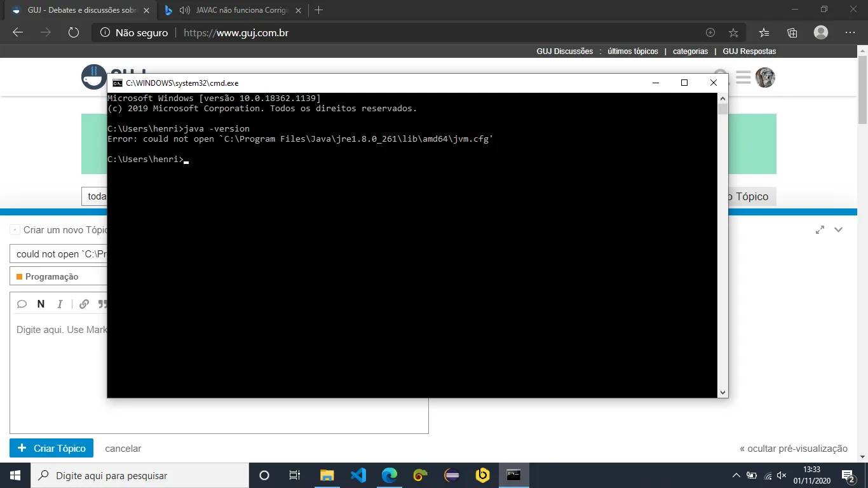This screenshot has width=868, height=488.
Task: Click the Criar Tópico button
Action: 51,448
